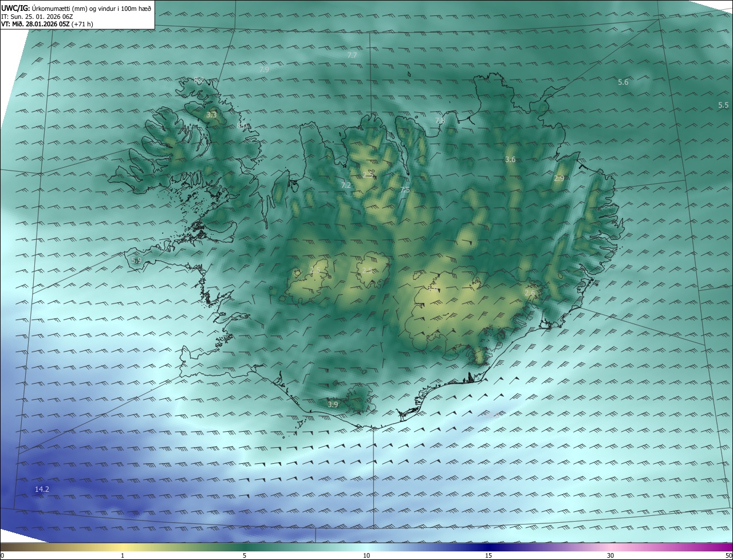Viewport: 733px width, 560px height.
Task: Click the 5 tick label on the color scale
Action: tap(245, 555)
